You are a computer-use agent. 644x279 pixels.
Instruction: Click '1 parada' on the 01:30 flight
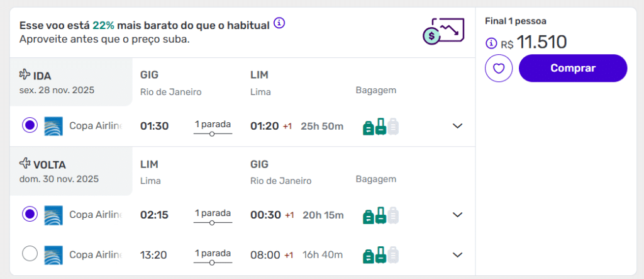[213, 124]
